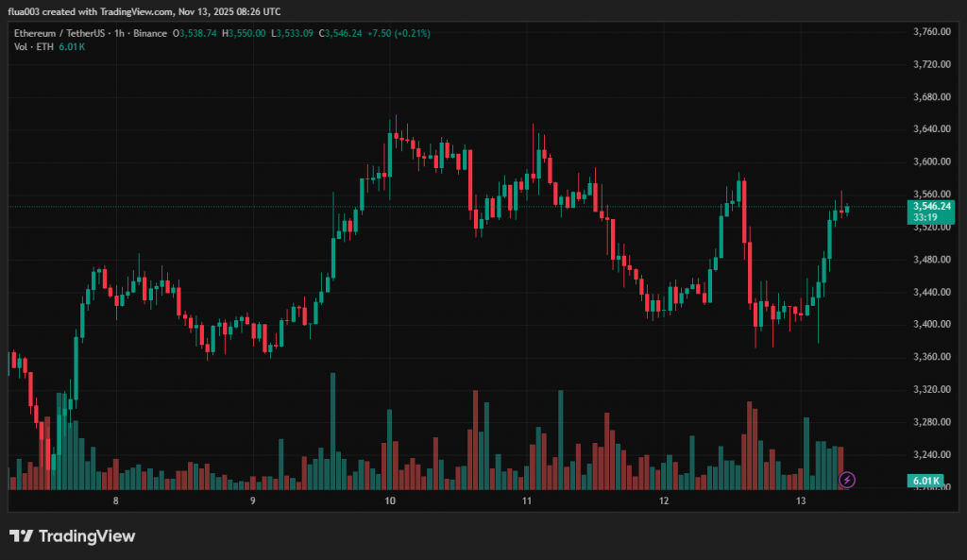Click the date label 13 on time axis
The height and width of the screenshot is (560, 967).
(801, 501)
